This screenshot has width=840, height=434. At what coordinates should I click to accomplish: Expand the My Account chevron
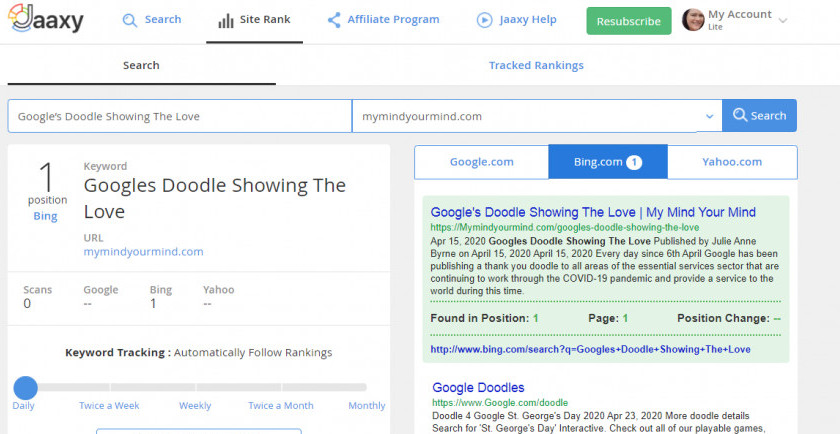click(x=783, y=21)
